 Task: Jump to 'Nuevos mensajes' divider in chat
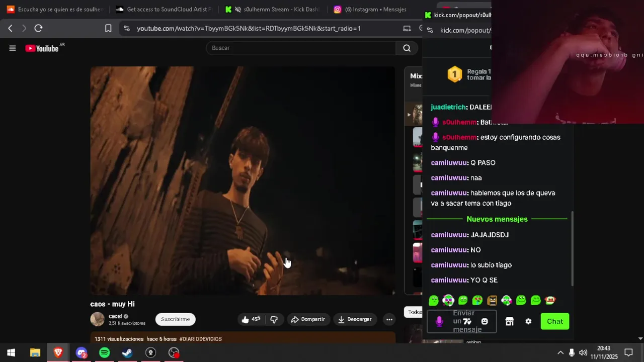497,219
